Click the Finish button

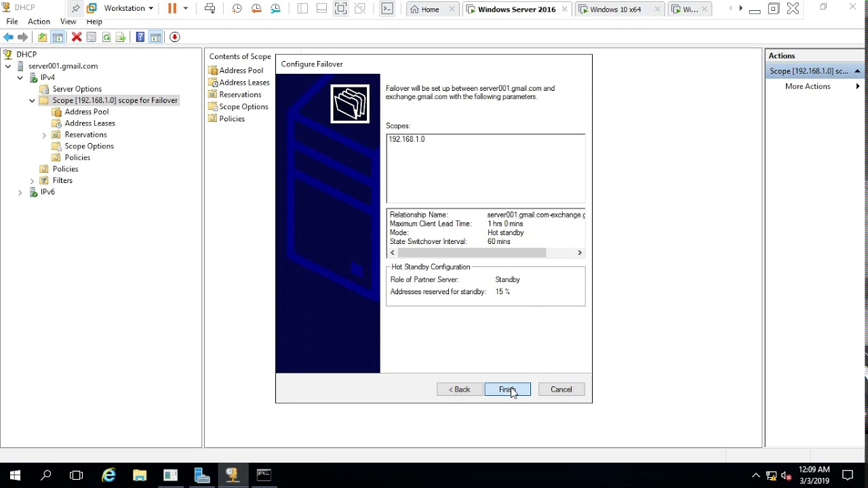tap(508, 390)
